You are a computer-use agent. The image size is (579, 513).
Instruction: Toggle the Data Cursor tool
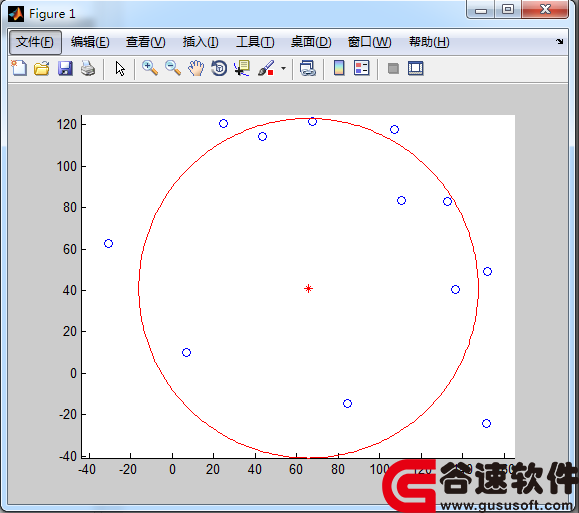[x=242, y=68]
